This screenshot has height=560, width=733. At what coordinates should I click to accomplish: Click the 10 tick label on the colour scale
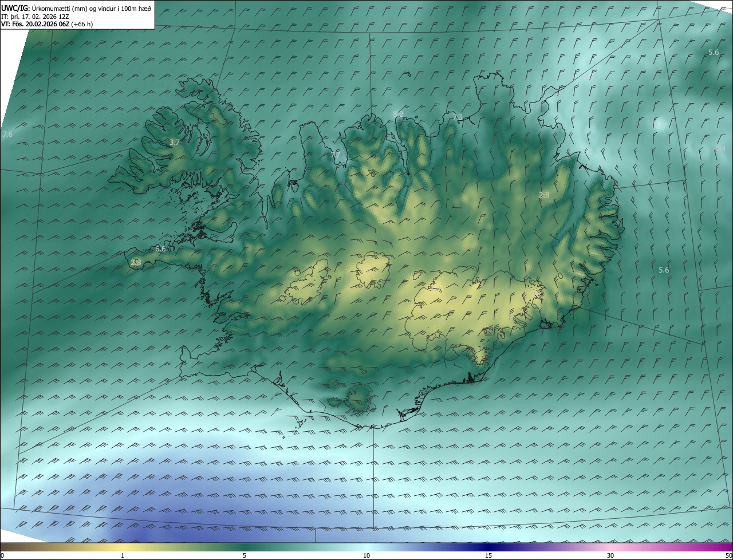pos(366,555)
